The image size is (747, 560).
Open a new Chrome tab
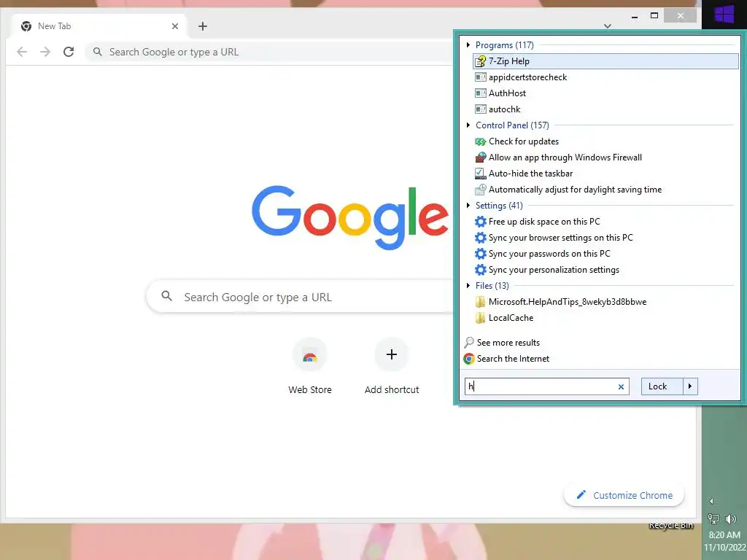[203, 26]
